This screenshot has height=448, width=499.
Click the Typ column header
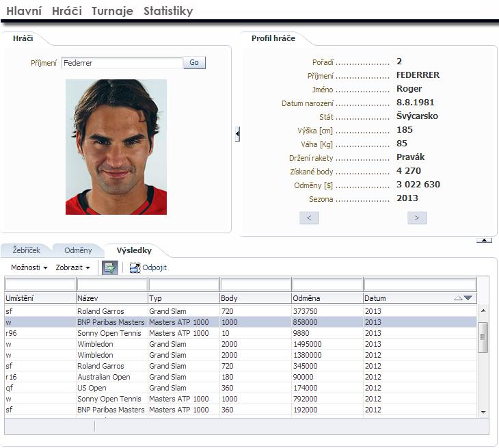(184, 298)
